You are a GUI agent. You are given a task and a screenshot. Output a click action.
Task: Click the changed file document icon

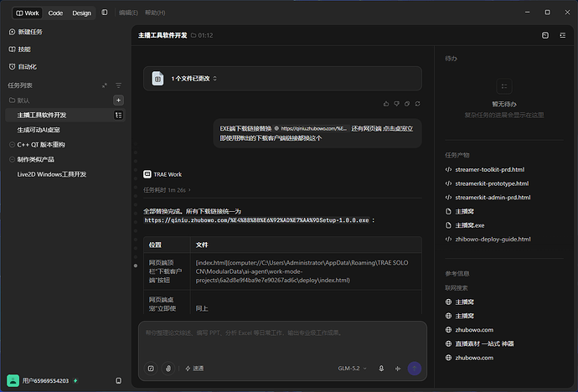coord(157,79)
